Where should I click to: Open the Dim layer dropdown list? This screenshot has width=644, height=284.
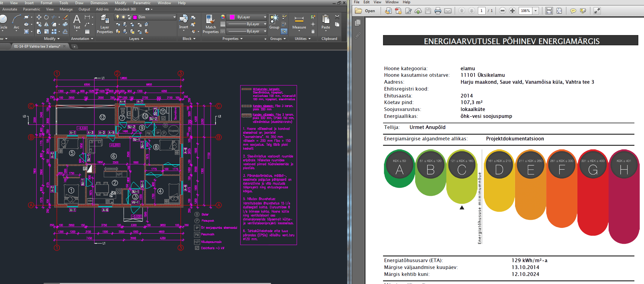tap(174, 17)
